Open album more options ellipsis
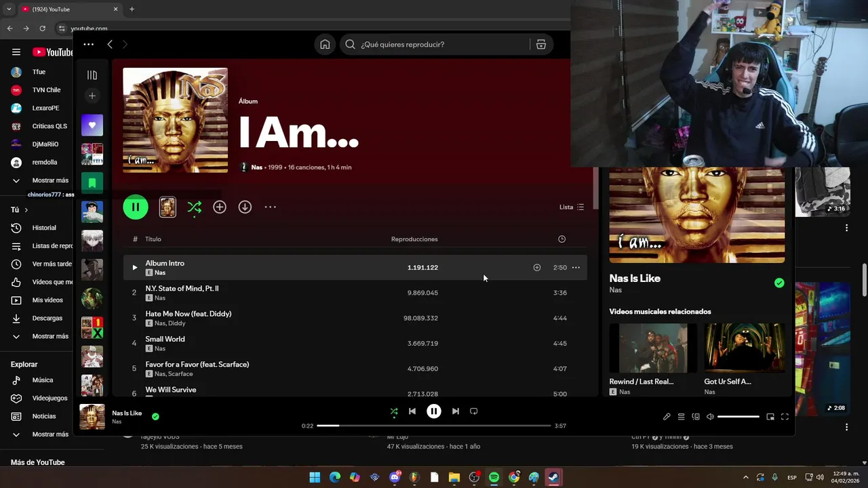Image resolution: width=868 pixels, height=488 pixels. click(270, 207)
